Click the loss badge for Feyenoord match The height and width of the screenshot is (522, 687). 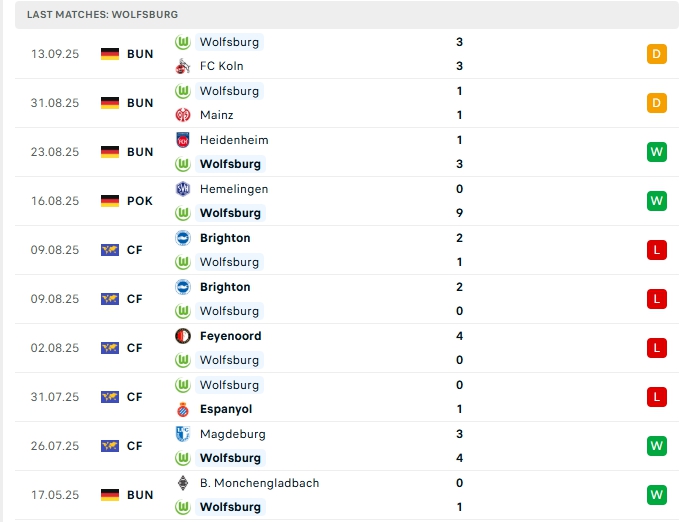click(x=657, y=348)
